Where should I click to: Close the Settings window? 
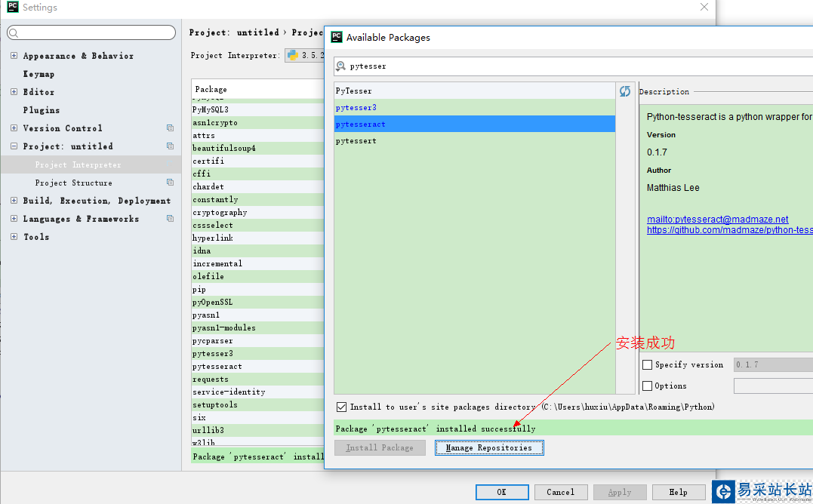tap(704, 7)
